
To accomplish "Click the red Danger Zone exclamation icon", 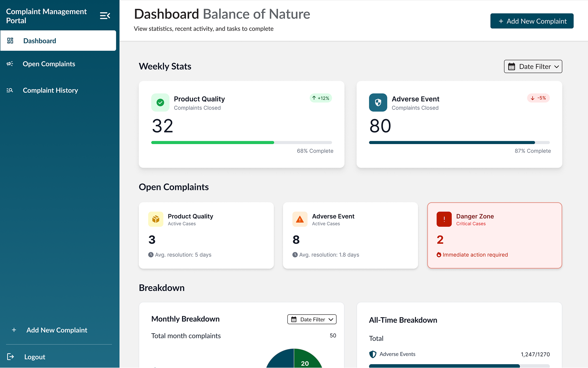I will point(444,219).
